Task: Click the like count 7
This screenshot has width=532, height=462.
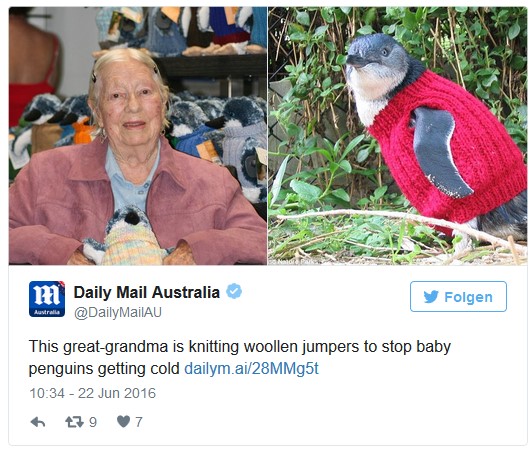Action: (139, 422)
